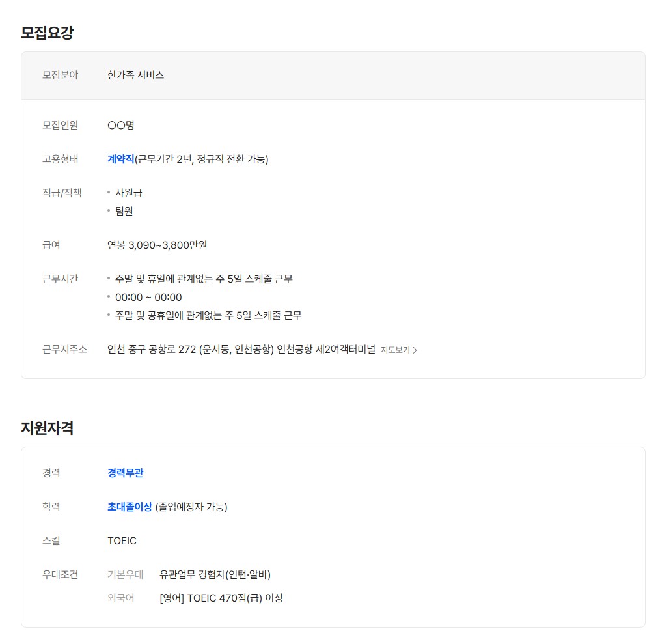Click the 사원급 bullet item

128,193
